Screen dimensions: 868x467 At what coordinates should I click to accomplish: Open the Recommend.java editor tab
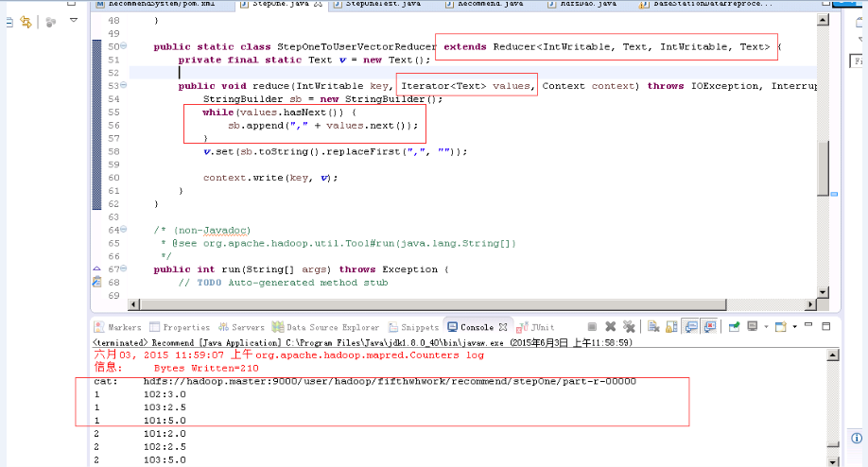pos(485,4)
